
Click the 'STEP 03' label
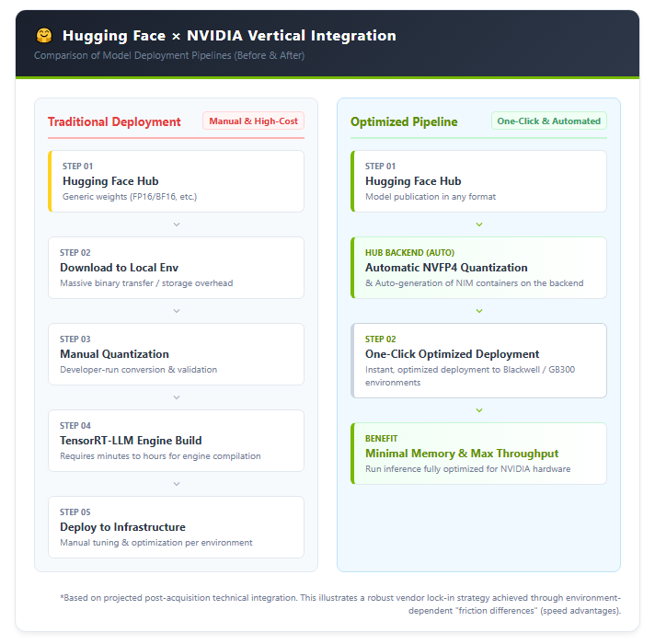[75, 339]
